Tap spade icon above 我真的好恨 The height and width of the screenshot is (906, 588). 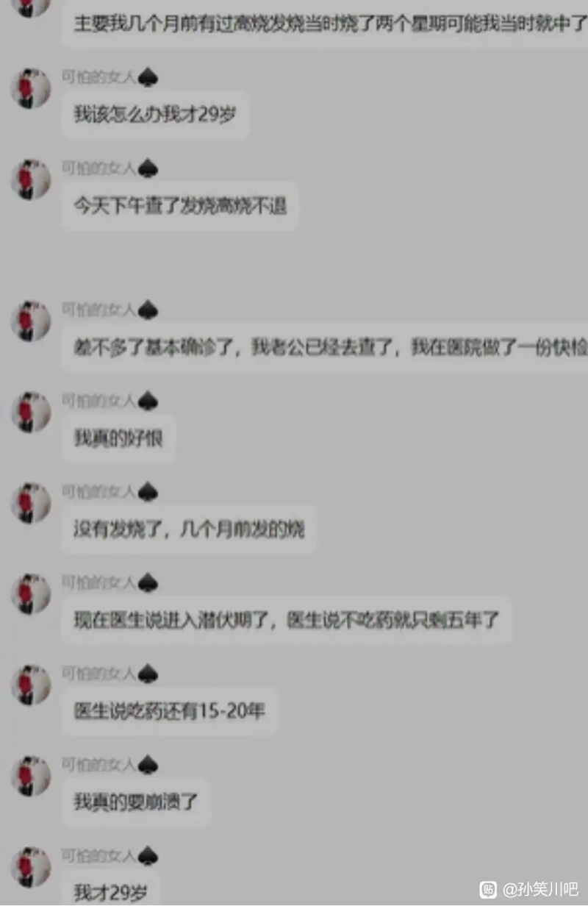(148, 402)
